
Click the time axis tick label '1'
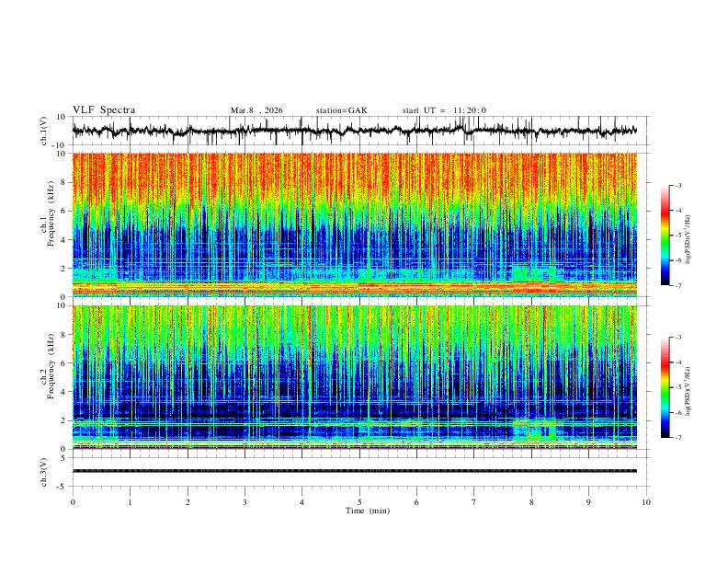[x=130, y=502]
